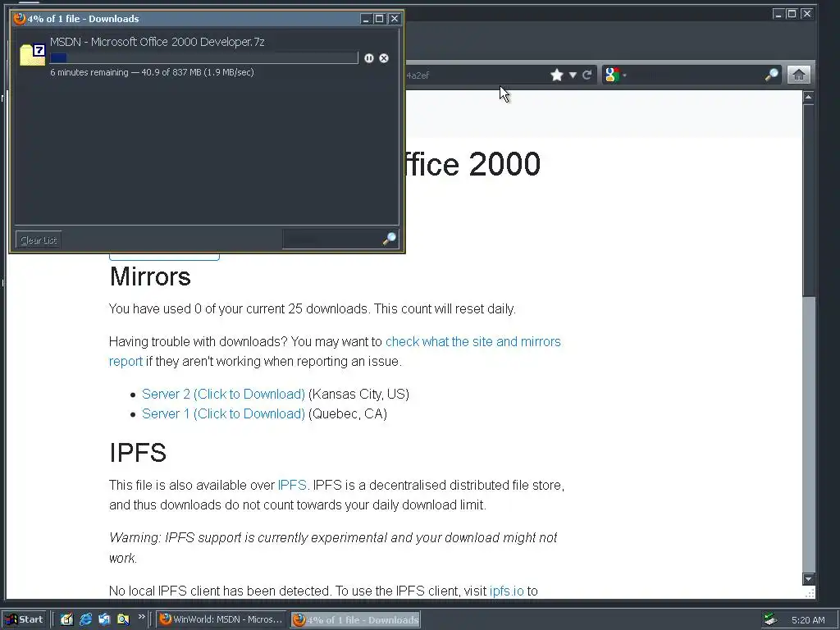Image resolution: width=840 pixels, height=630 pixels.
Task: Click the Clear List button
Action: pos(39,240)
